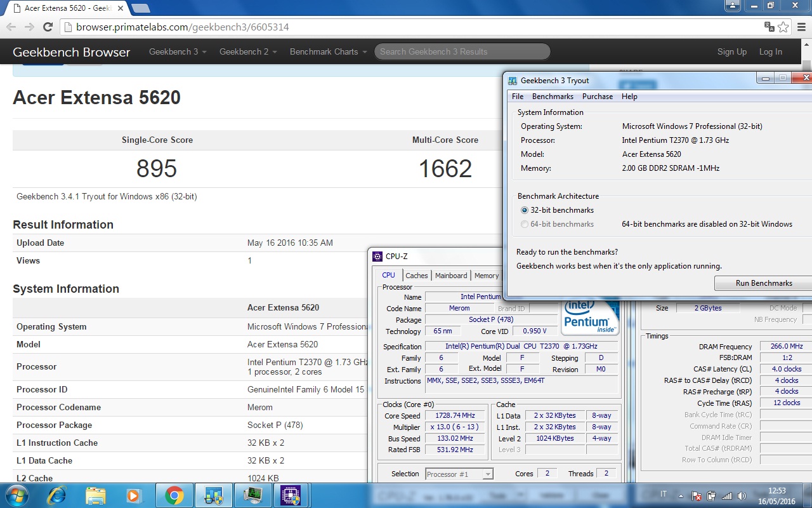Open the Processor #1 selection dropdown
The width and height of the screenshot is (812, 508).
click(459, 474)
